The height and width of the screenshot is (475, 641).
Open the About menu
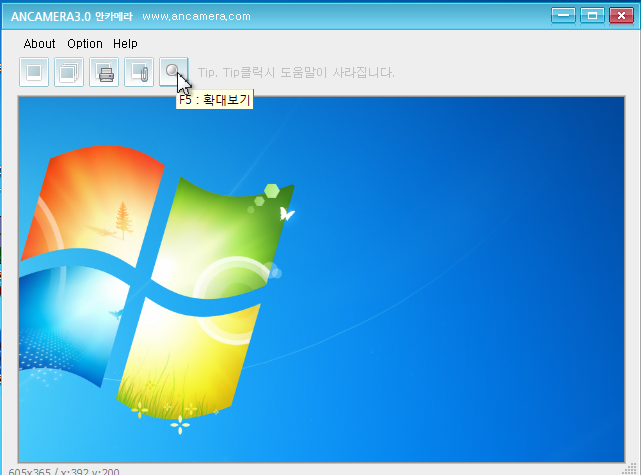[39, 44]
